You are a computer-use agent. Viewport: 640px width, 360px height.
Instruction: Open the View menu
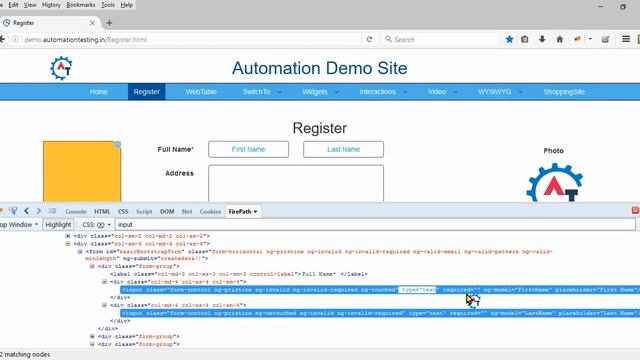pyautogui.click(x=30, y=5)
